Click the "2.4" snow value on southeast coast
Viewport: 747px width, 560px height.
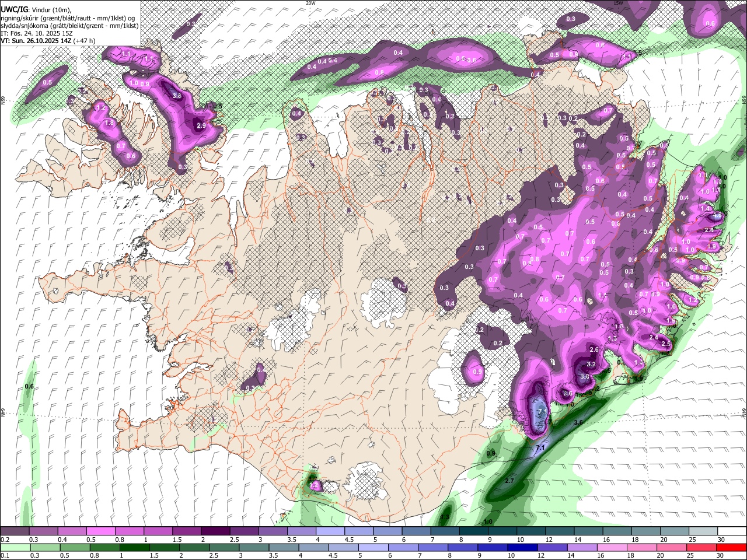tap(654, 337)
